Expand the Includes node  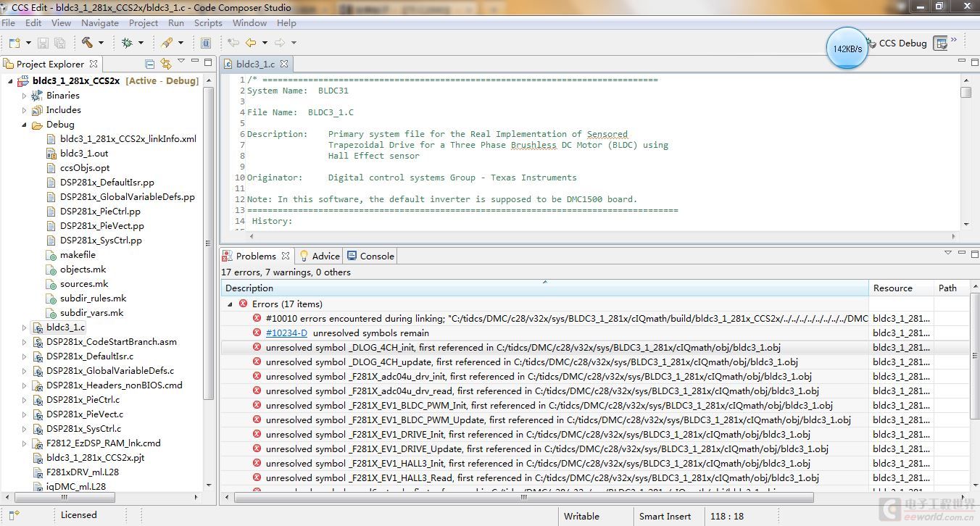24,110
